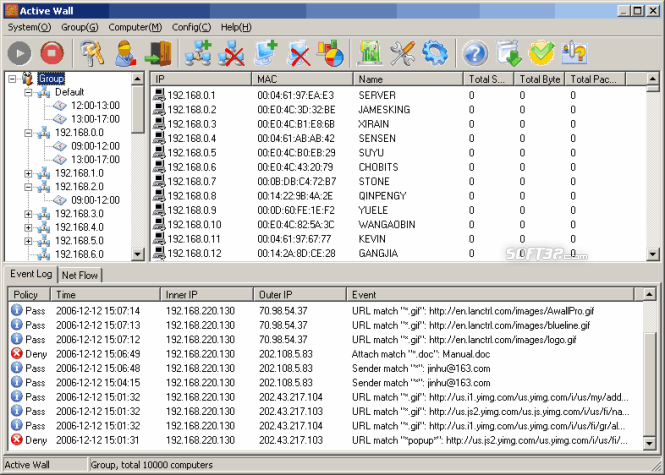Click the exit door toolbar icon
Screen dimensions: 665x475
158,53
